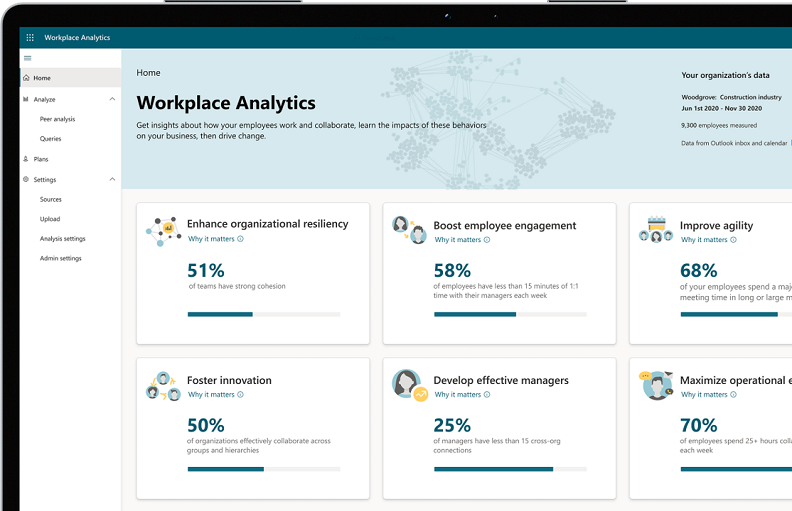Open Sources under Settings

coord(51,199)
